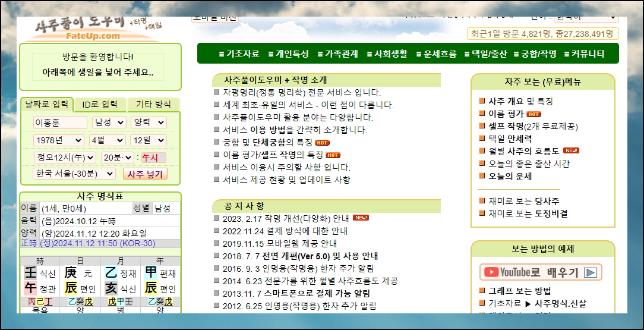This screenshot has width=644, height=330.
Task: Open 2022.11.24 결제 방식 안내 notice
Action: pyautogui.click(x=285, y=231)
